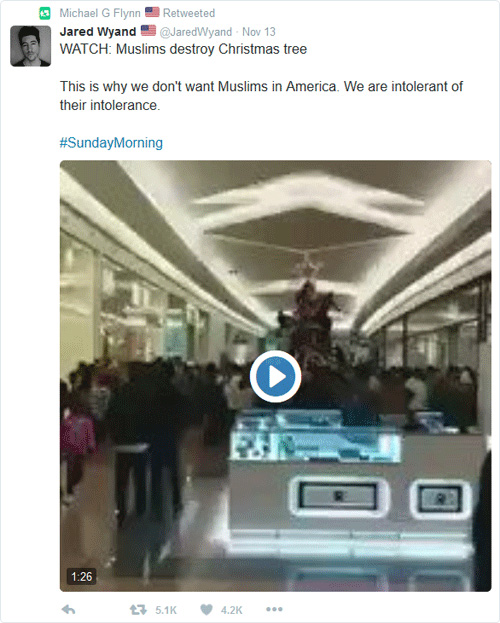
Task: Open Michael G Flynn's profile link
Action: [100, 13]
